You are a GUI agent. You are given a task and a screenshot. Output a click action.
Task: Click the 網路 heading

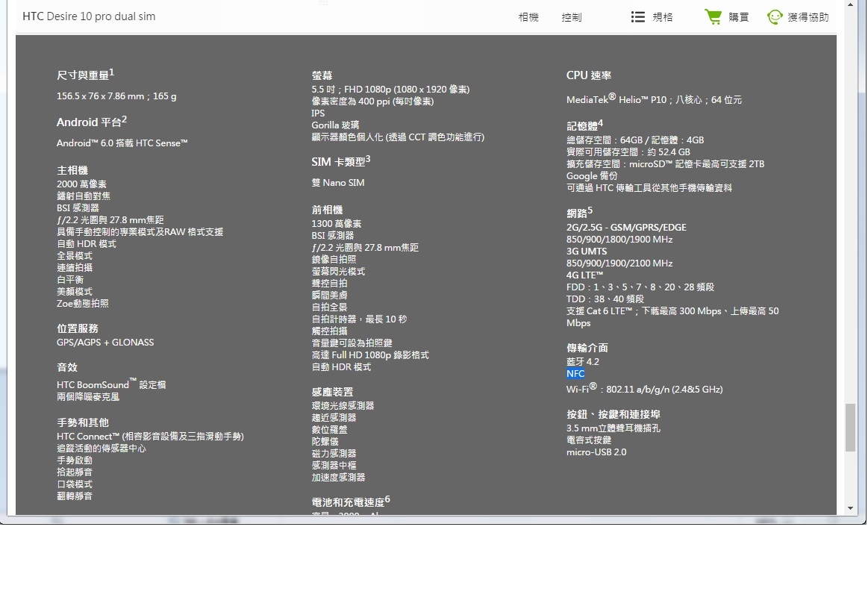pyautogui.click(x=579, y=212)
